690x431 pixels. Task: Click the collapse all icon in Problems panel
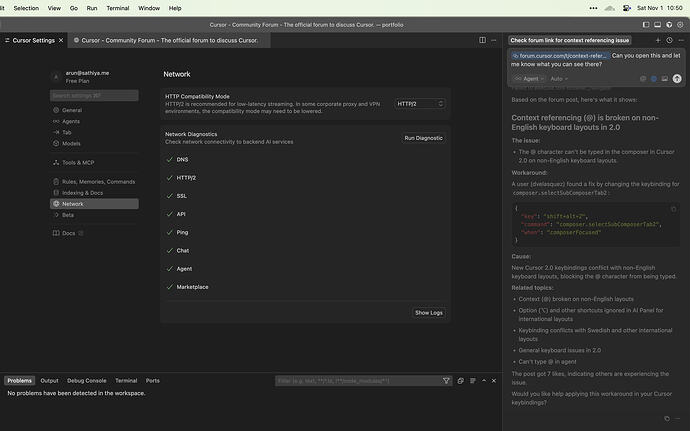460,381
